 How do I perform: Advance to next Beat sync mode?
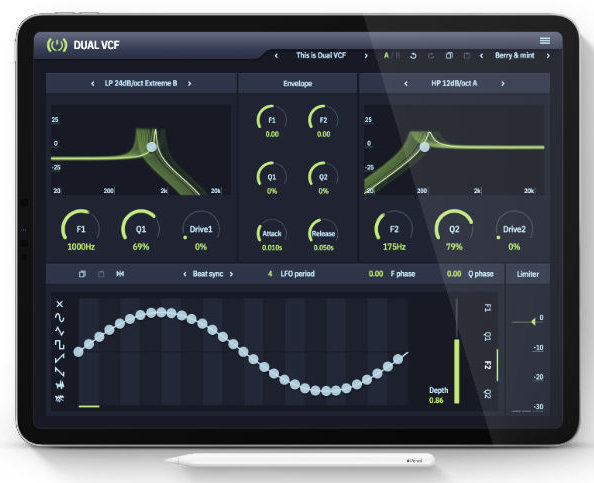231,274
